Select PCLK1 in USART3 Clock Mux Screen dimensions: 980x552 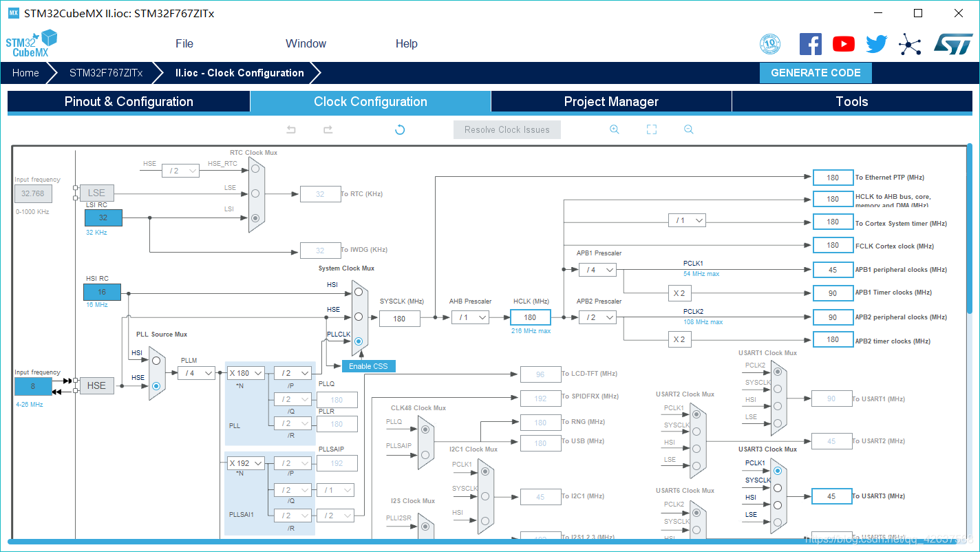point(778,471)
